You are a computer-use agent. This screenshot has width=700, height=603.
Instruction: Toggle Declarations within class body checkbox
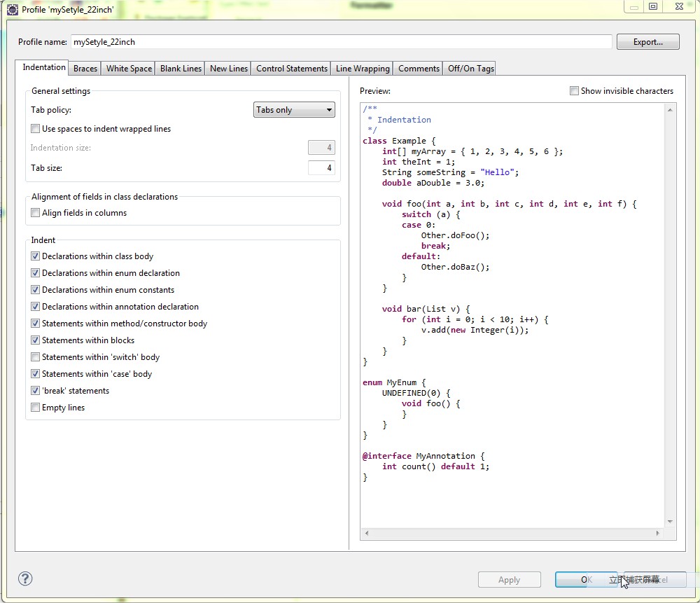point(35,256)
